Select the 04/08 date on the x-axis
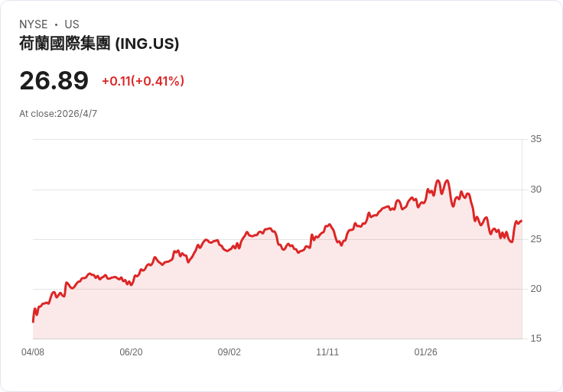The height and width of the screenshot is (392, 563). (x=33, y=352)
